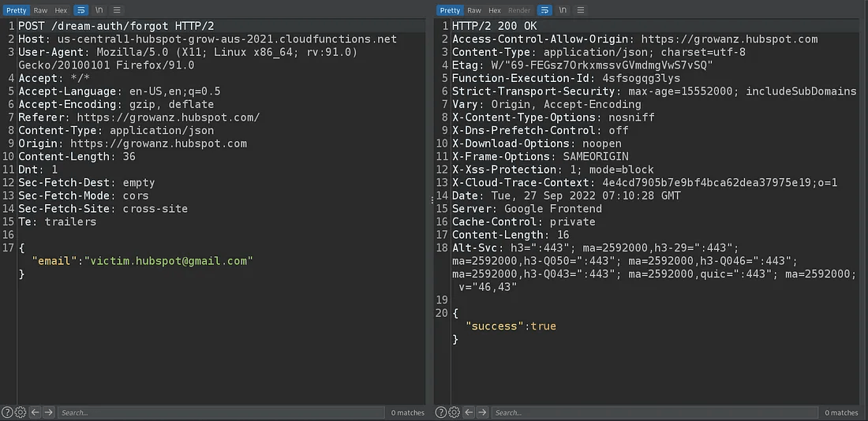The height and width of the screenshot is (421, 868).
Task: Go to next match in response pane
Action: 482,412
